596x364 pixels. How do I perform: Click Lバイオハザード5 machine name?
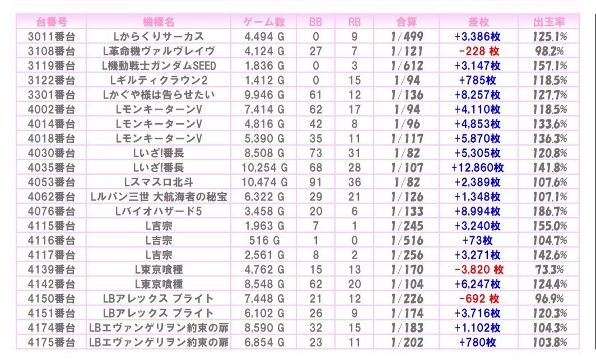[159, 211]
